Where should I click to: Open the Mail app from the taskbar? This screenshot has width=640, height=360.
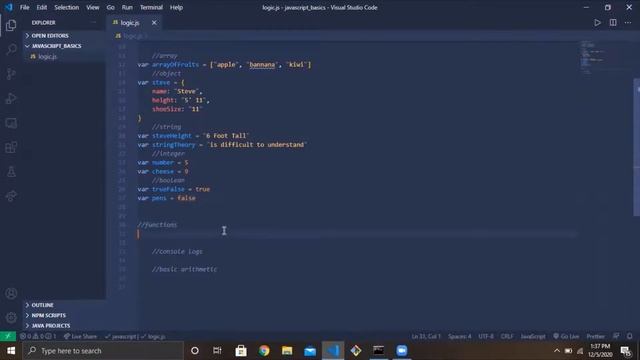point(310,351)
